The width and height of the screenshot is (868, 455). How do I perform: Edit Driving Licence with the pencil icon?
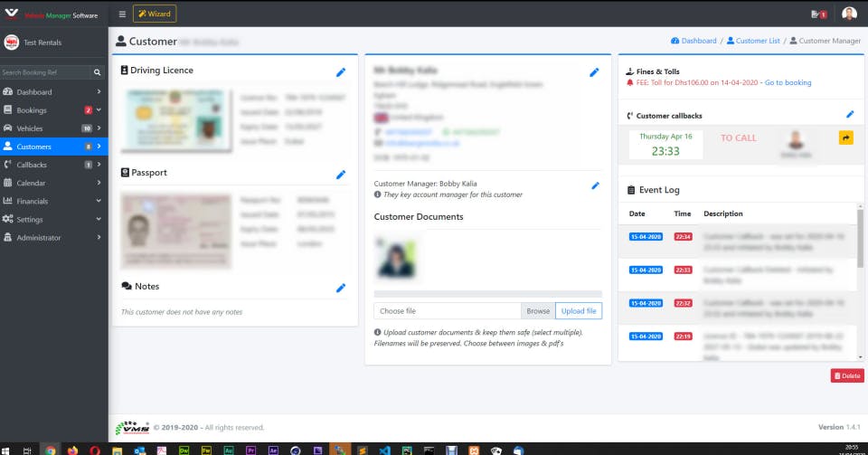click(341, 72)
